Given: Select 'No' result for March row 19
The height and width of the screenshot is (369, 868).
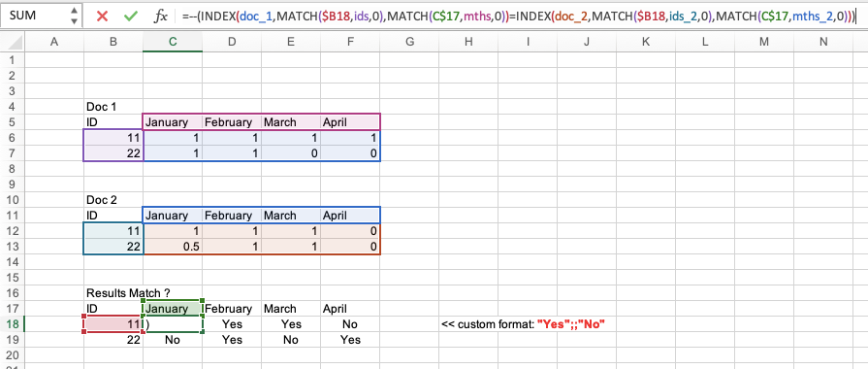Looking at the screenshot, I should click(x=291, y=340).
